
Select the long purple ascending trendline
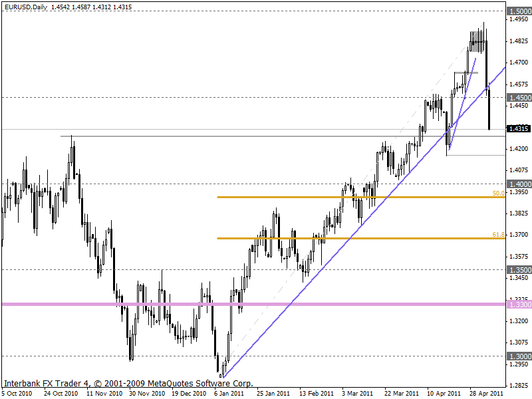(x=363, y=224)
